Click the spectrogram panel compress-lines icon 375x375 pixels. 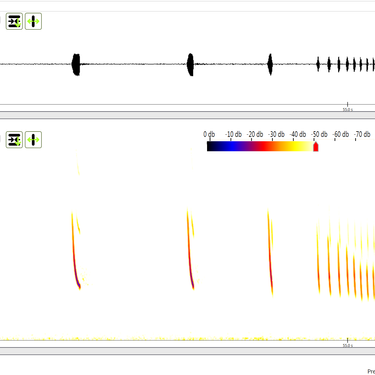pyautogui.click(x=14, y=140)
